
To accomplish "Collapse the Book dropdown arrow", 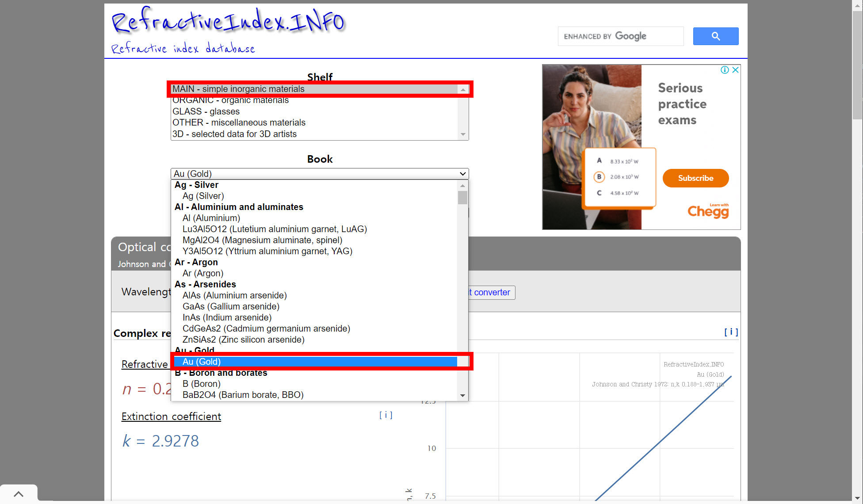I will (x=462, y=174).
